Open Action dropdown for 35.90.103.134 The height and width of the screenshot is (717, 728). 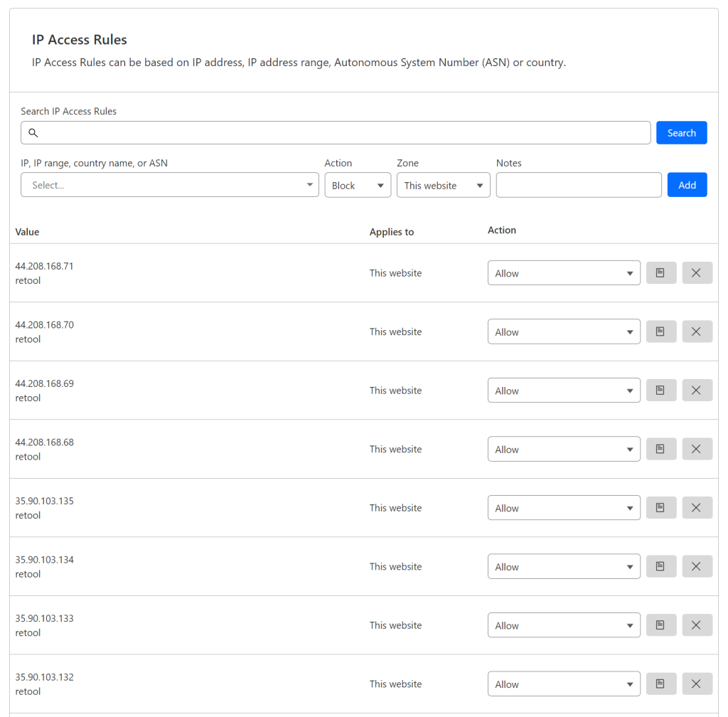click(564, 566)
